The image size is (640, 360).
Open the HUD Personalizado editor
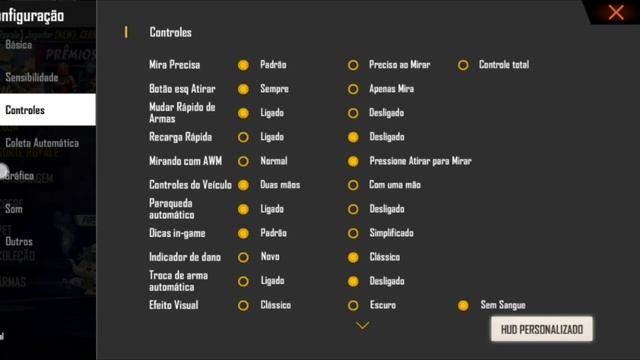pos(542,329)
